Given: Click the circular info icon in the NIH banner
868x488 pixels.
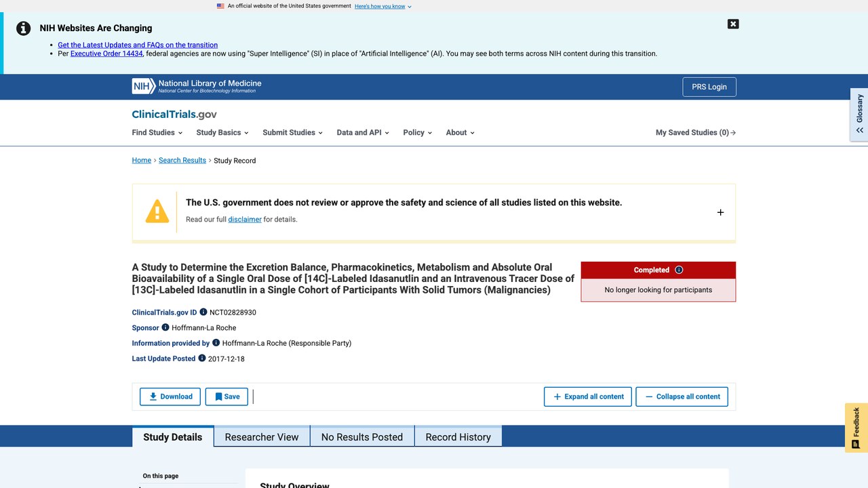Looking at the screenshot, I should coord(24,28).
